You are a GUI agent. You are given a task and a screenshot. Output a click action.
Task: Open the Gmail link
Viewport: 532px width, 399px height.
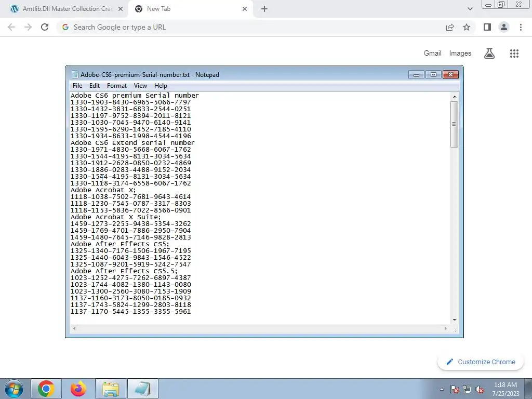(432, 54)
